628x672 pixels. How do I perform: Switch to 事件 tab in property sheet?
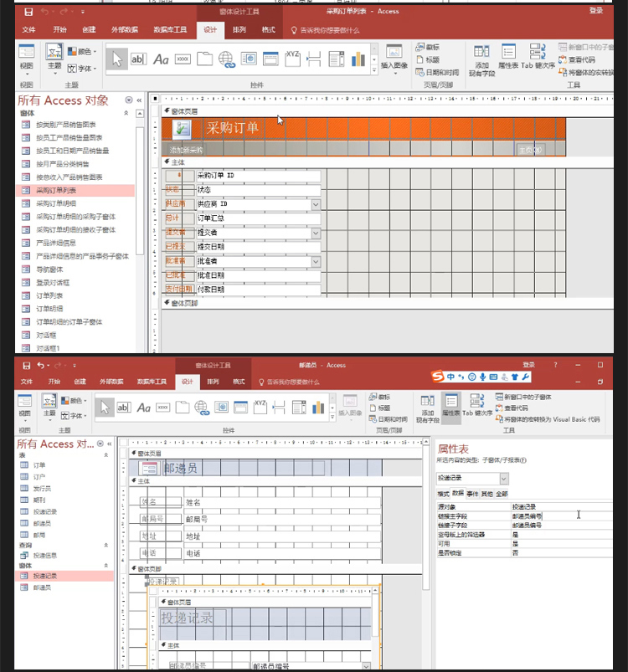tap(472, 494)
